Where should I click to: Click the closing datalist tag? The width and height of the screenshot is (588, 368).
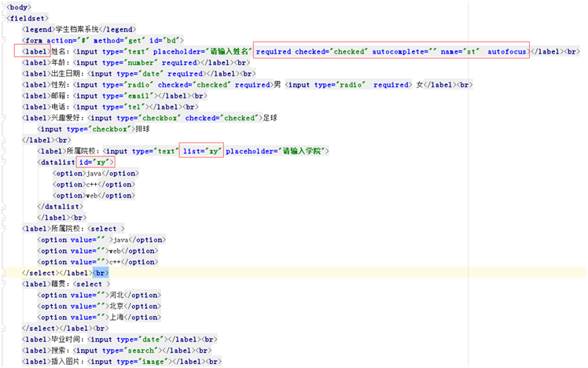[60, 206]
